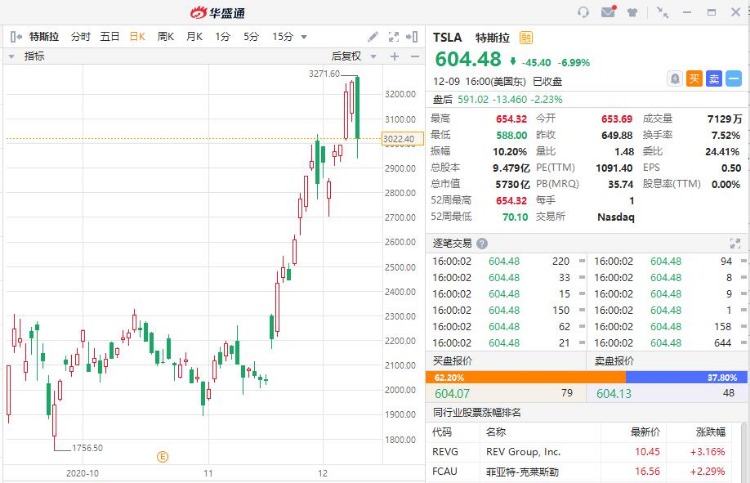Image resolution: width=750 pixels, height=483 pixels.
Task: Open the 15分 interval dropdown arrow
Action: click(x=304, y=37)
